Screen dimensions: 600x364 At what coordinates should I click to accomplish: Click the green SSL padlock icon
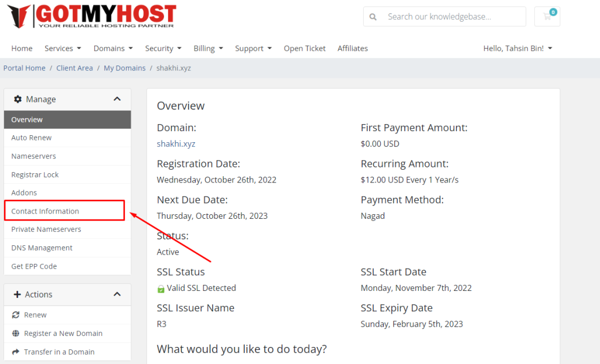[161, 289]
